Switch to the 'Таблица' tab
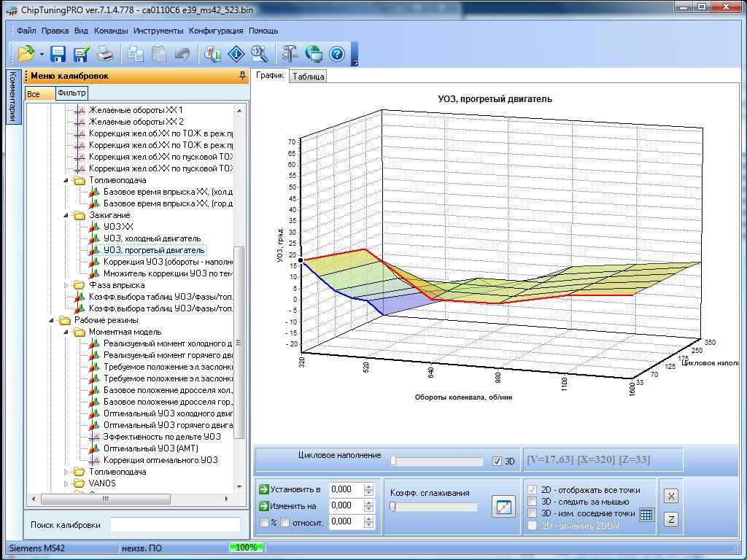Screen dimensions: 747x560 [308, 77]
